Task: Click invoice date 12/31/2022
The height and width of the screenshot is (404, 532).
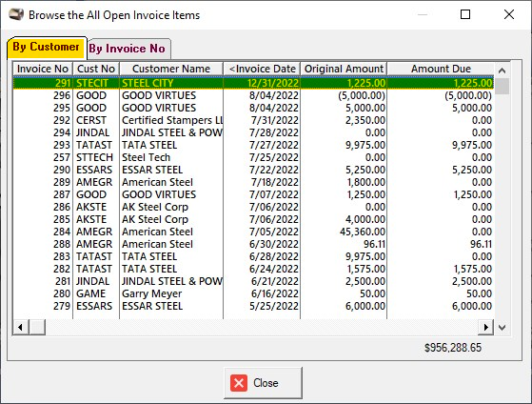Action: [273, 83]
